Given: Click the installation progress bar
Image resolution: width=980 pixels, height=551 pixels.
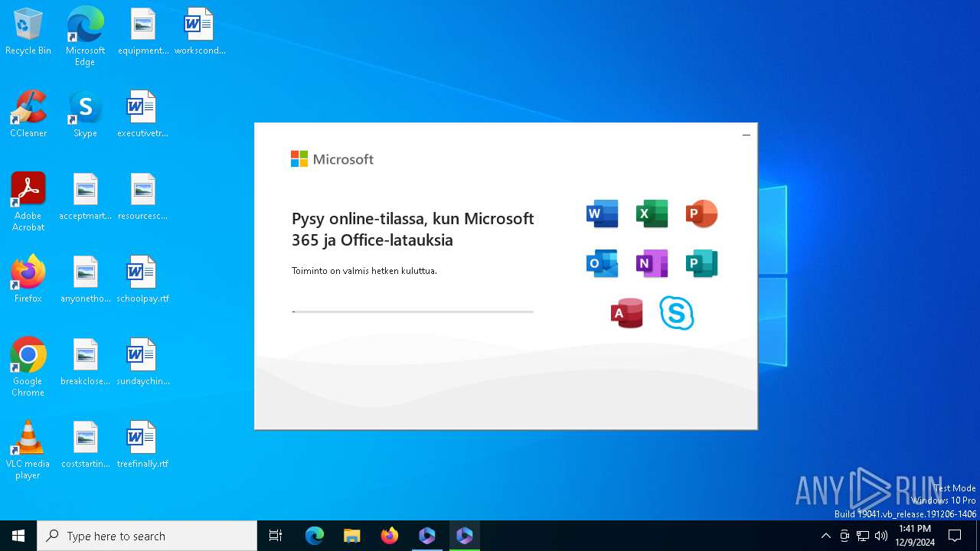Looking at the screenshot, I should pyautogui.click(x=413, y=311).
